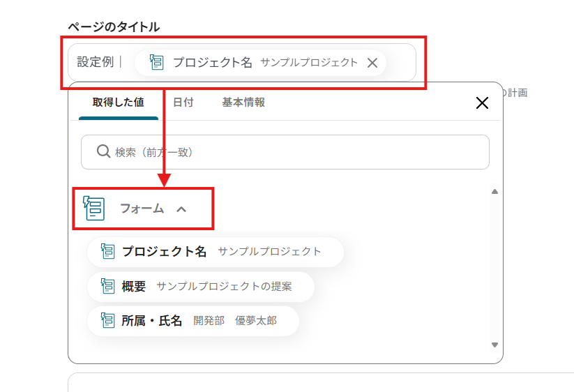Click the large フォーム section icon
Image resolution: width=574 pixels, height=392 pixels.
tap(94, 208)
